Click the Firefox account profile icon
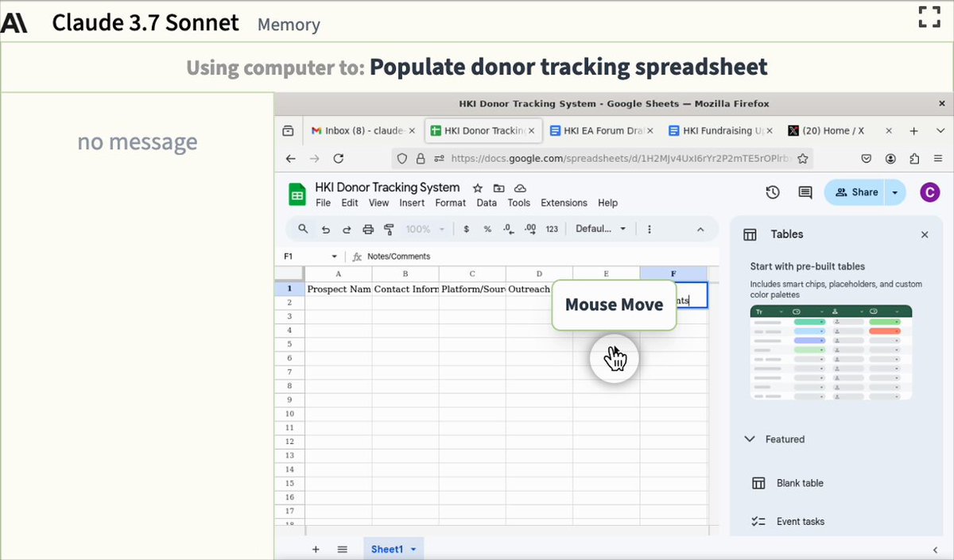 [x=891, y=158]
